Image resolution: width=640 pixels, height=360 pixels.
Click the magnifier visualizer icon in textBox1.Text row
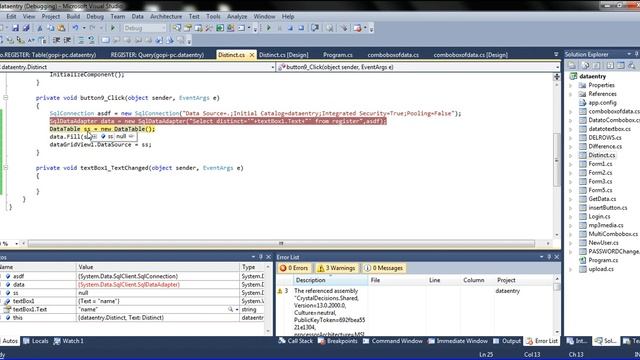231,309
